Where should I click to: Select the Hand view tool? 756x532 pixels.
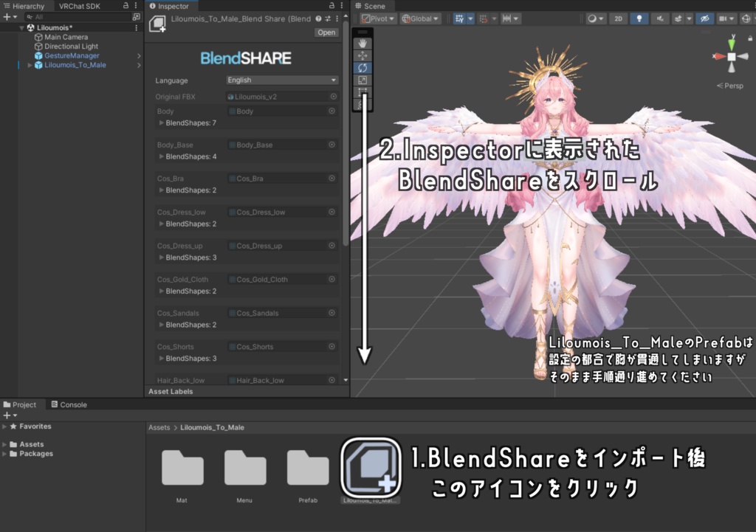[362, 44]
